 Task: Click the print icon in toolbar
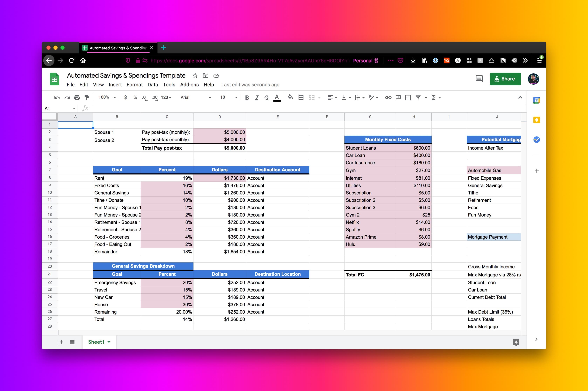pyautogui.click(x=77, y=98)
